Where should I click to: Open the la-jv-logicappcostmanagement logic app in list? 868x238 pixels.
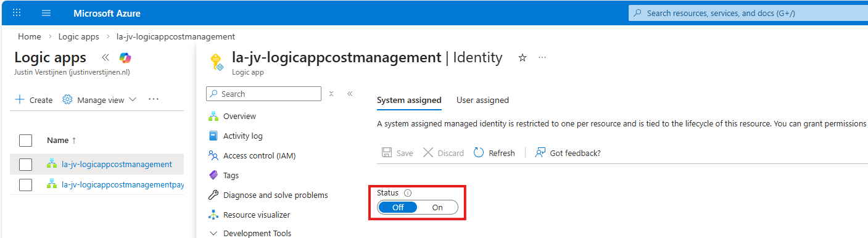tap(117, 164)
